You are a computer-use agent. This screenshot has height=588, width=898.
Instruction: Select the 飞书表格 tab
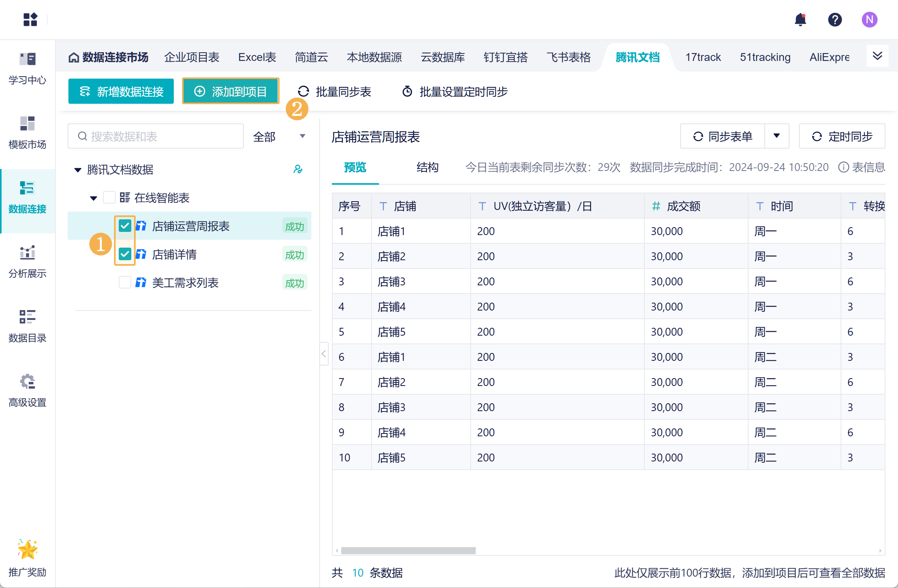[569, 57]
